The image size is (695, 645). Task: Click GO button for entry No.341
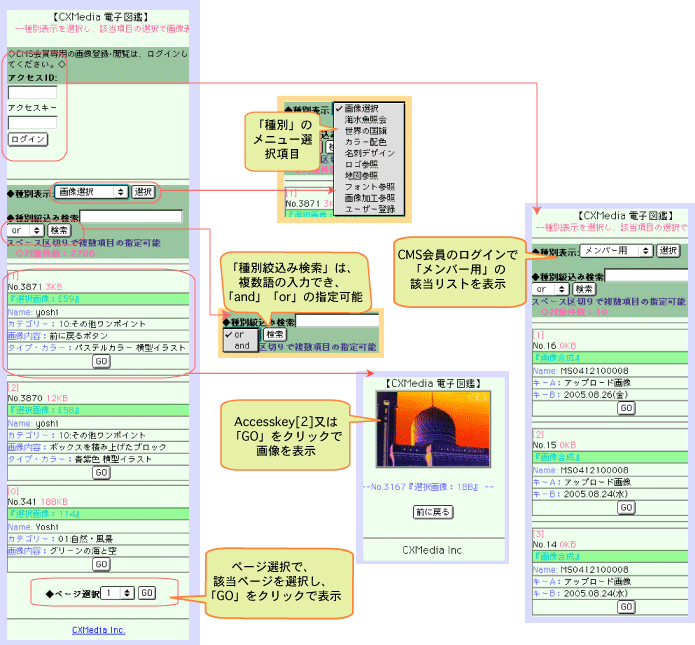101,564
